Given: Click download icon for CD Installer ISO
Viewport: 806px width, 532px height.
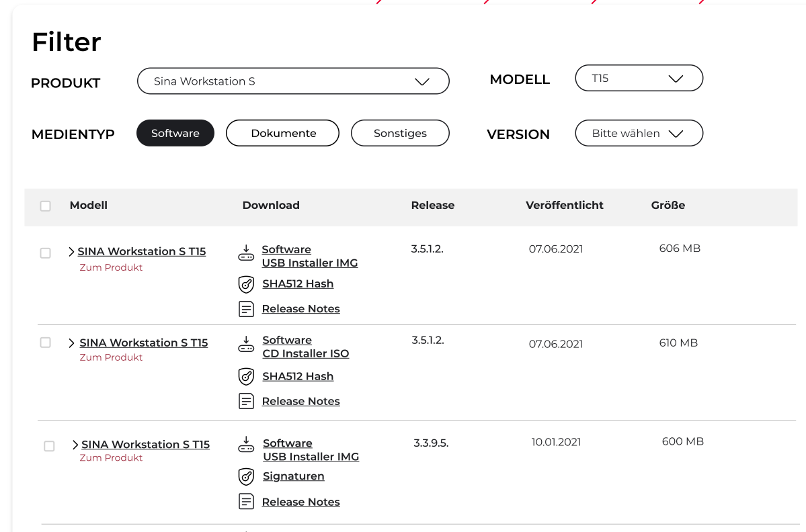Looking at the screenshot, I should pos(246,344).
